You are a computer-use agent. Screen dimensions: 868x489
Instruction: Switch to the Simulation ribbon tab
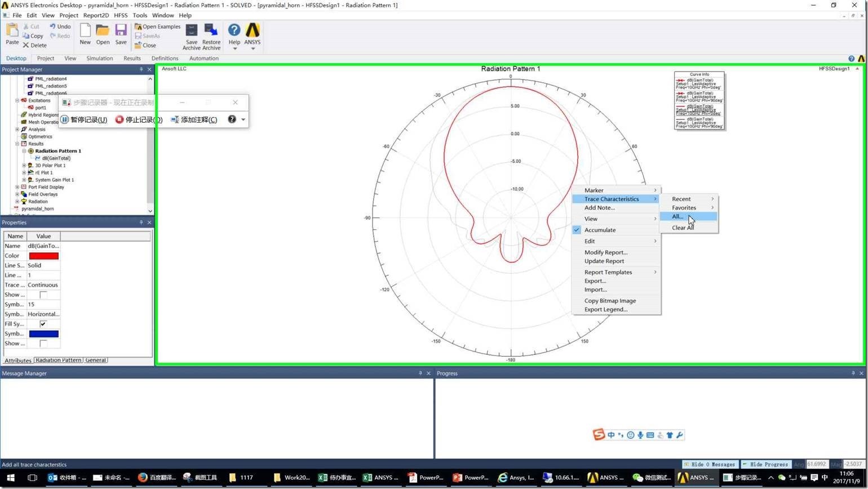pos(99,58)
